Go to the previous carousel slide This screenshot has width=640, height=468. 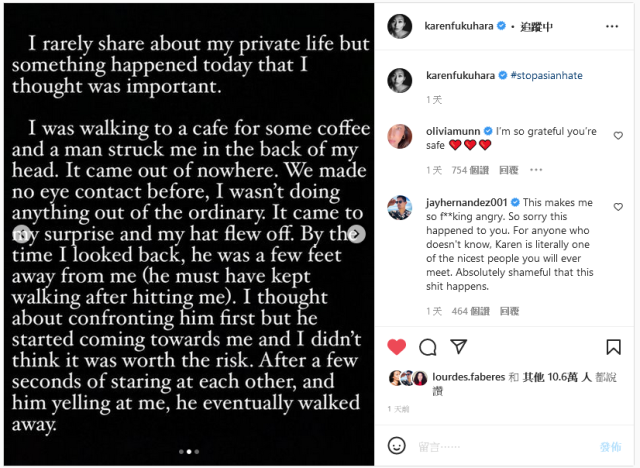coord(20,234)
